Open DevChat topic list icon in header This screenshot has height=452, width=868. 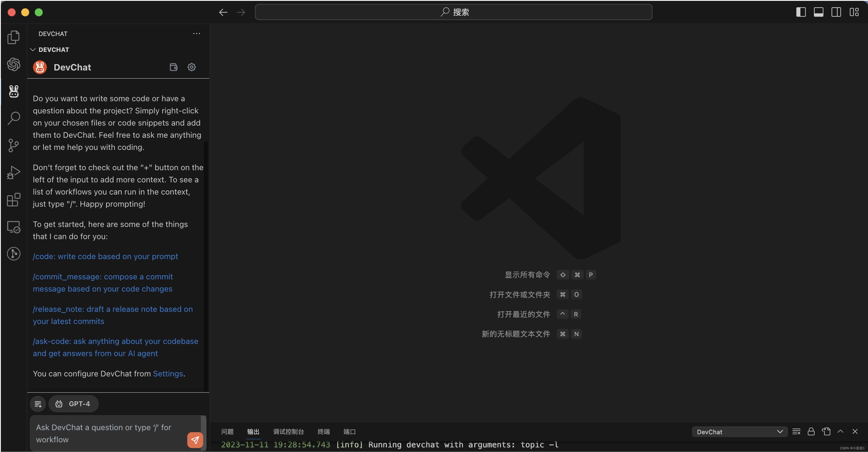coord(174,67)
